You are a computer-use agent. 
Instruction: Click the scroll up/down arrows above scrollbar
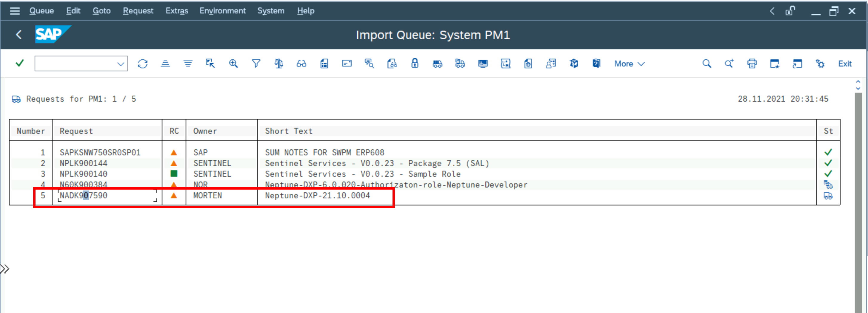[858, 85]
